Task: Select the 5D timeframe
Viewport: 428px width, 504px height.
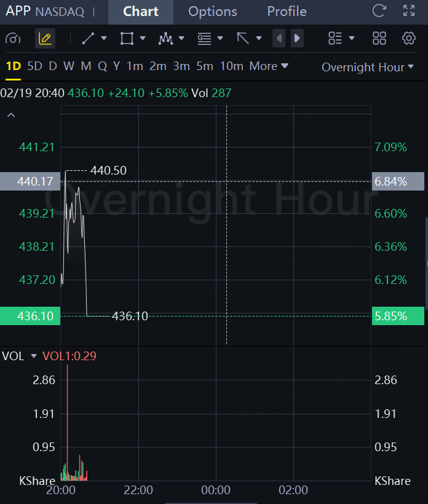Action: pyautogui.click(x=35, y=66)
